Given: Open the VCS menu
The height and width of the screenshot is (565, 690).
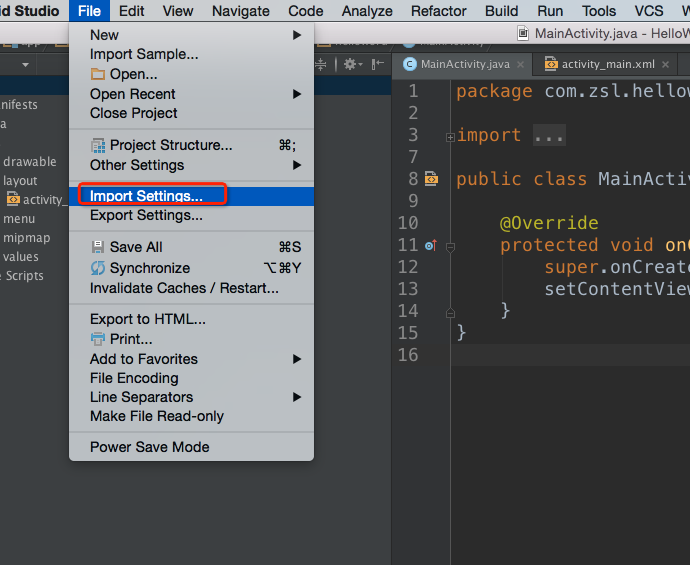Looking at the screenshot, I should [649, 11].
